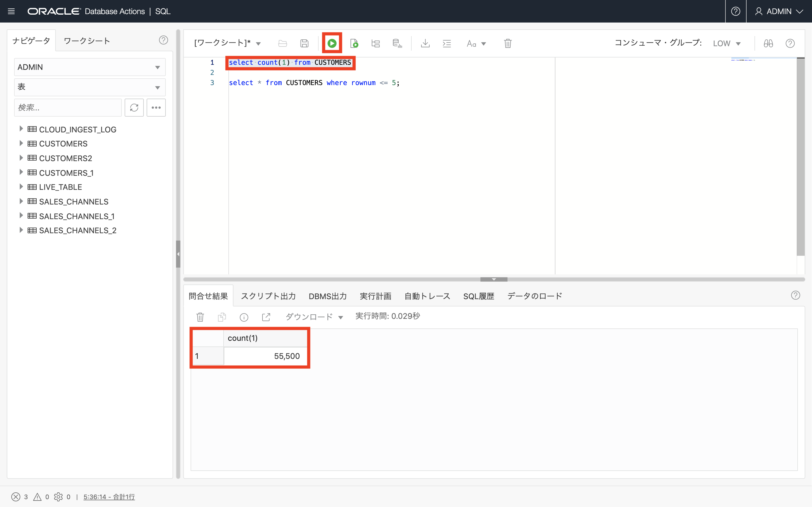Open the ADMIN schema dropdown
Viewport: 812px width, 507px height.
coord(90,67)
